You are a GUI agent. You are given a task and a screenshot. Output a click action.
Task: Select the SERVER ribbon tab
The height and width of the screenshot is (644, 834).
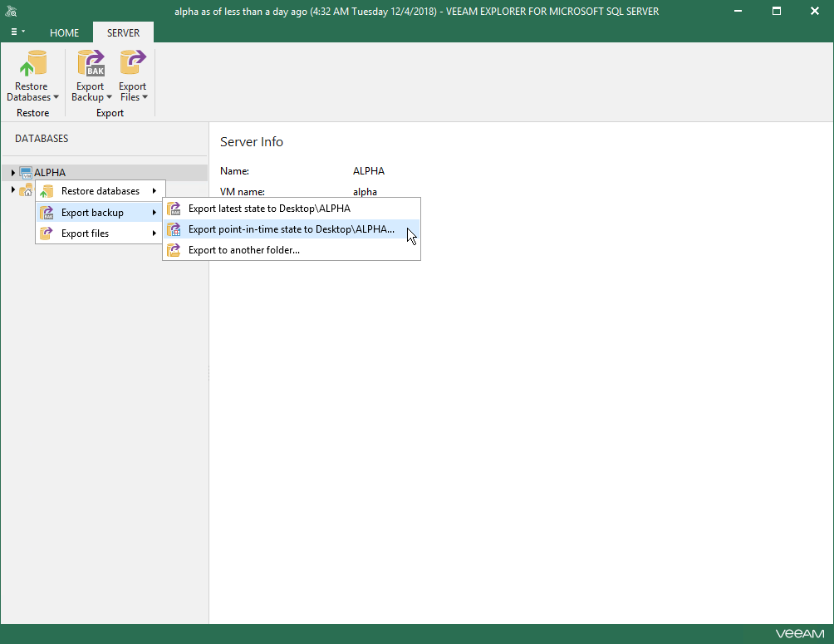[x=124, y=33]
